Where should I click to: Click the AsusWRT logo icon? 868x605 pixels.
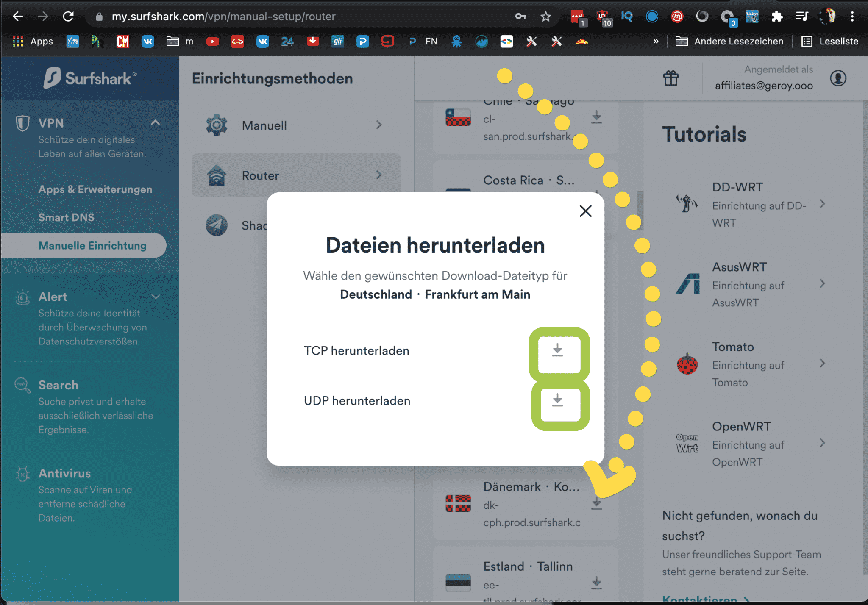(x=687, y=284)
